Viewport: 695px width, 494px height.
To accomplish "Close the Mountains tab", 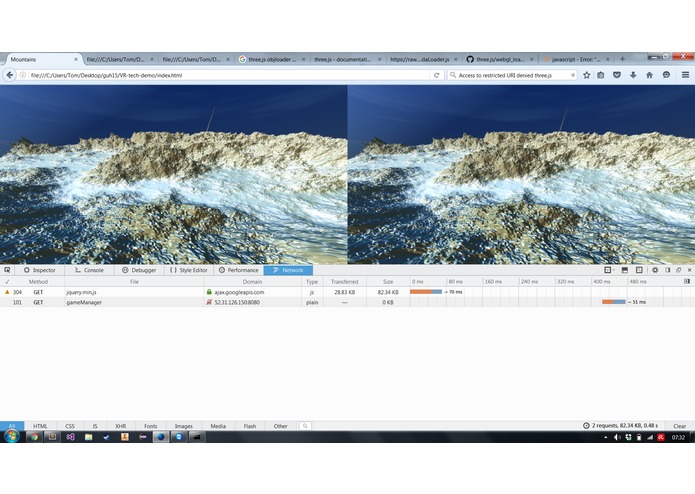I will click(x=76, y=59).
